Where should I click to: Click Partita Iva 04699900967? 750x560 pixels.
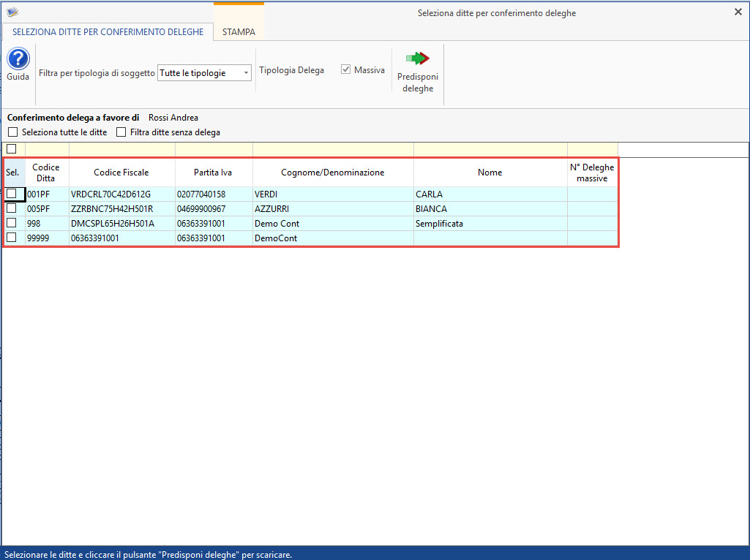pyautogui.click(x=214, y=209)
